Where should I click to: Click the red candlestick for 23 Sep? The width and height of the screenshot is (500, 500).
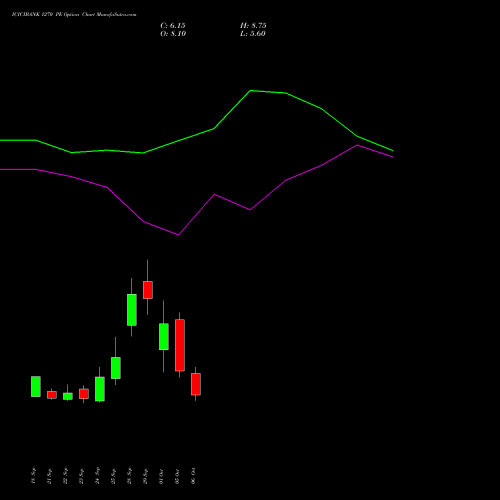tap(84, 394)
